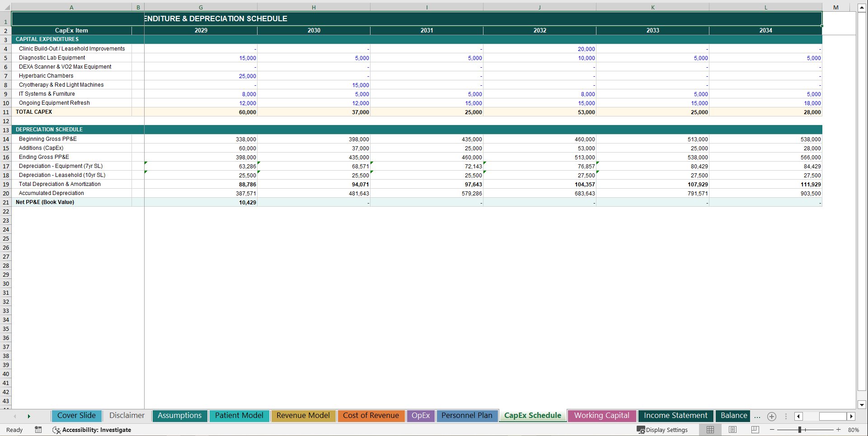The image size is (868, 436).
Task: Select the Cost of Revenue tab
Action: tap(371, 416)
